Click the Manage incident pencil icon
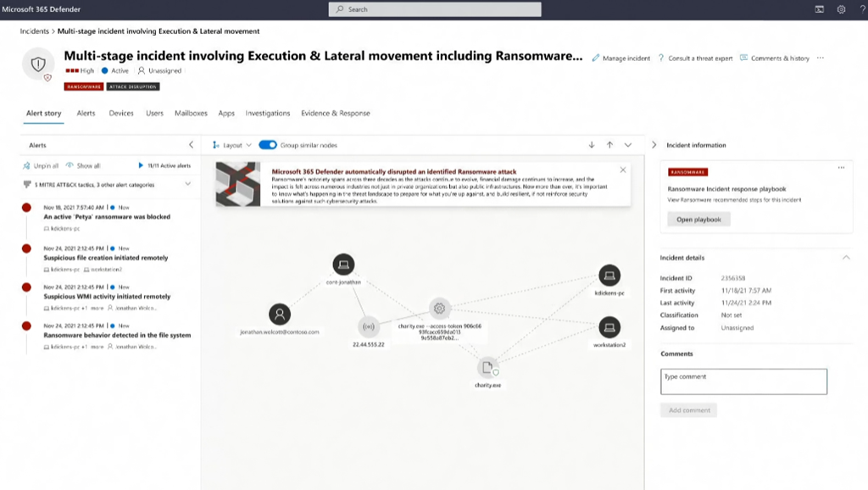 coord(596,58)
